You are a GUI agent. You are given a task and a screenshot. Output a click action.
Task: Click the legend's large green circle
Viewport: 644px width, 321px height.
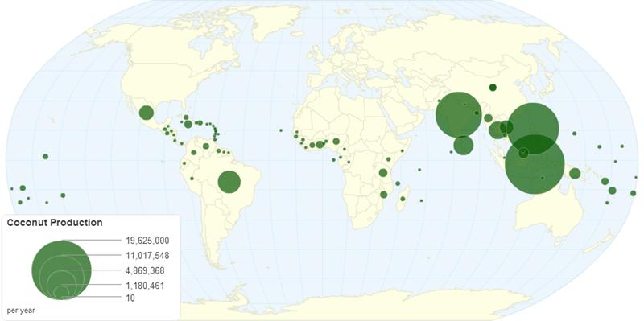(x=62, y=270)
